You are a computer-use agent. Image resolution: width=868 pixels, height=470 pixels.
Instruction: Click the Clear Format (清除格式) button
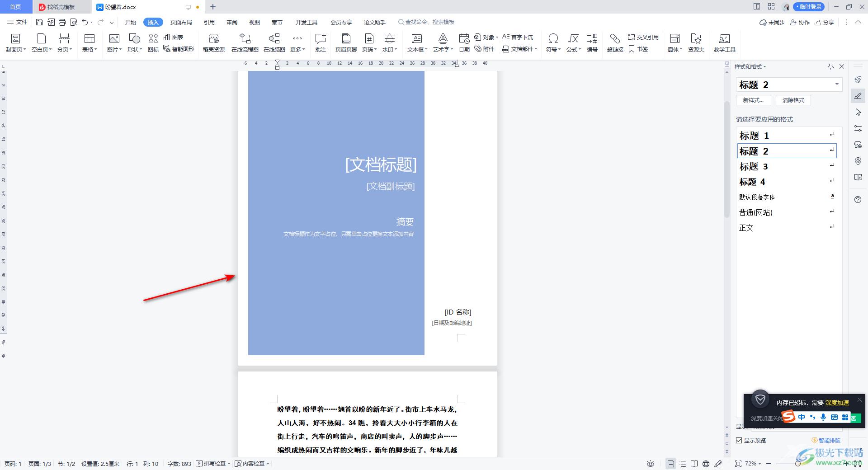click(793, 100)
